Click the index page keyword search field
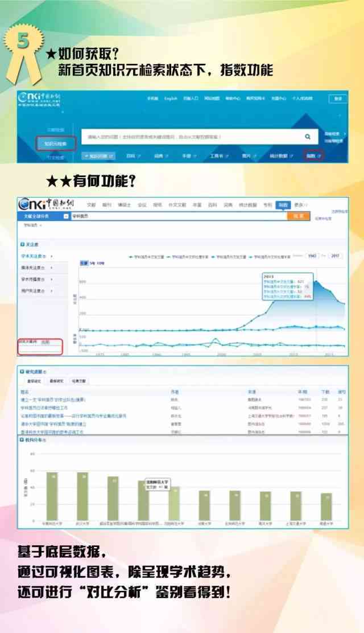 click(x=179, y=216)
